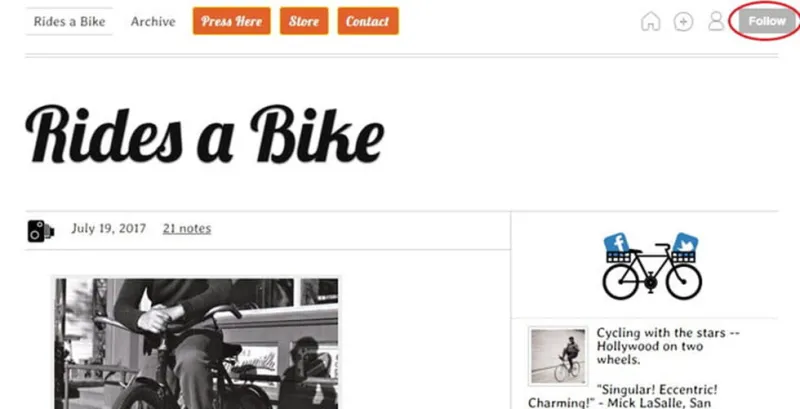Open the Tumblr home dashboard icon
This screenshot has height=409, width=800.
click(651, 21)
